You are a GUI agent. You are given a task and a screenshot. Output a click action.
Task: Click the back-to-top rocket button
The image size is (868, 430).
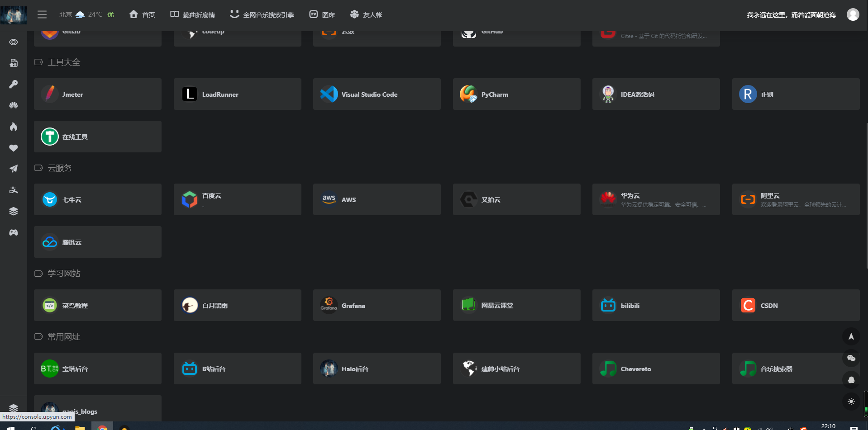pos(851,336)
